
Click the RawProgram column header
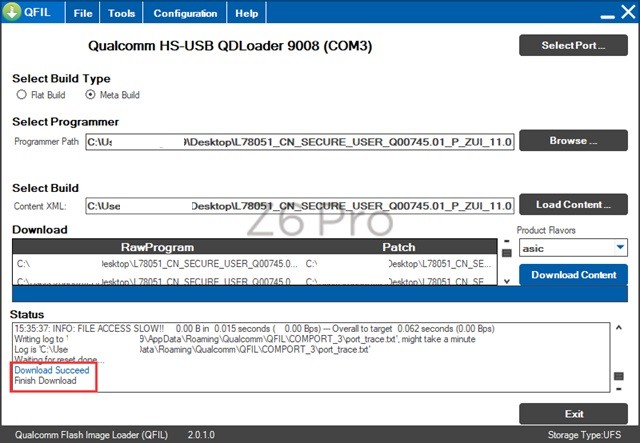click(x=157, y=247)
